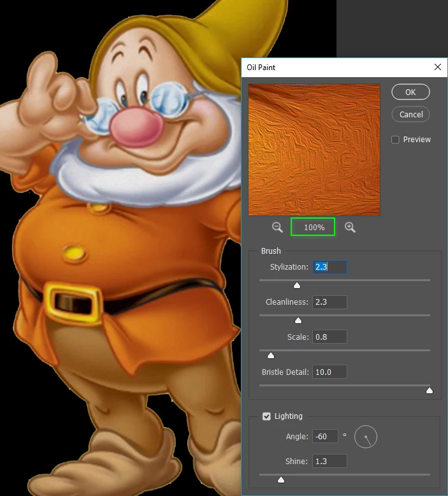Cancel the Oil Paint filter
This screenshot has height=496, width=448.
pos(410,114)
